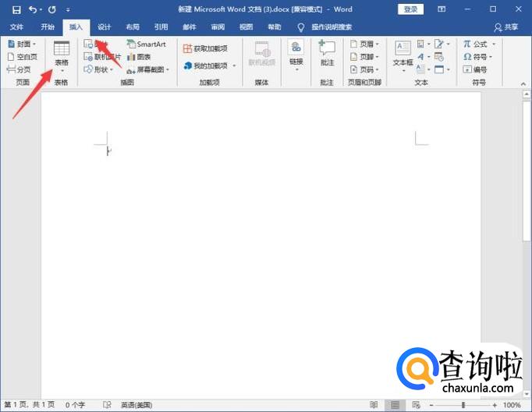The image size is (532, 412).
Task: Open the Link (链接) button
Action: [x=296, y=53]
